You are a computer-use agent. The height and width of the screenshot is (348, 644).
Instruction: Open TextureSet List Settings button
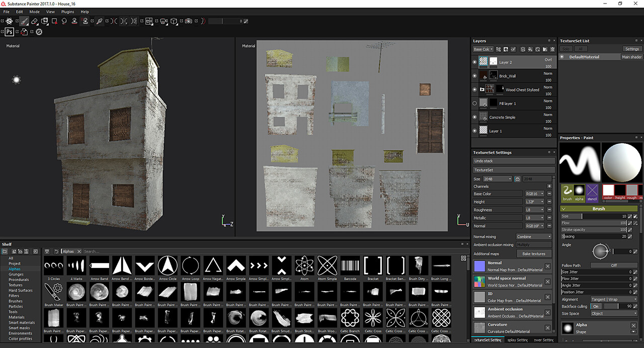click(x=631, y=49)
